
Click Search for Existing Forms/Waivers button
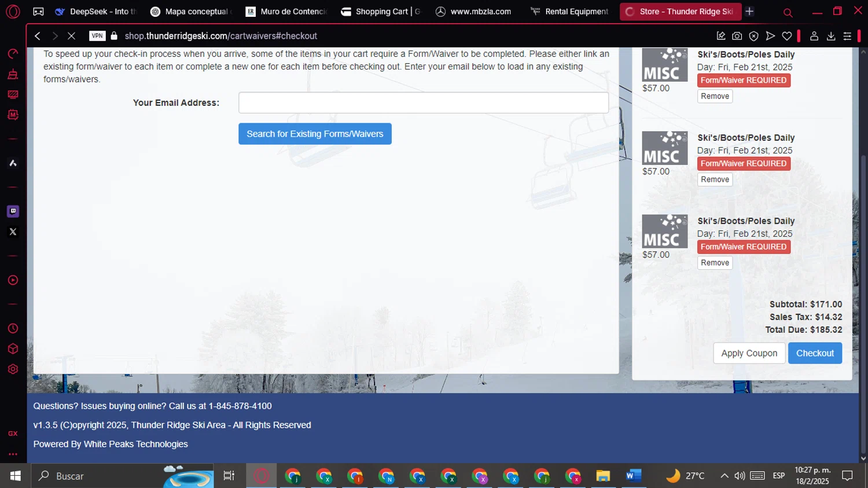pyautogui.click(x=315, y=134)
